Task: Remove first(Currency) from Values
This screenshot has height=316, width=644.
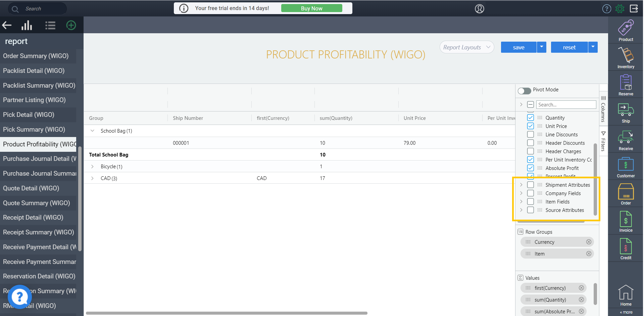Action: tap(581, 288)
